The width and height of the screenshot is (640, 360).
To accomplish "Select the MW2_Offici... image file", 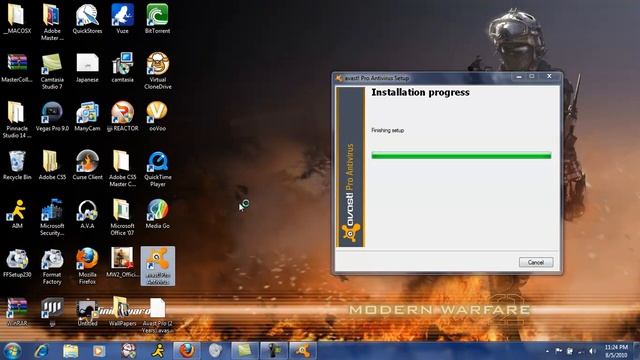I will [122, 262].
